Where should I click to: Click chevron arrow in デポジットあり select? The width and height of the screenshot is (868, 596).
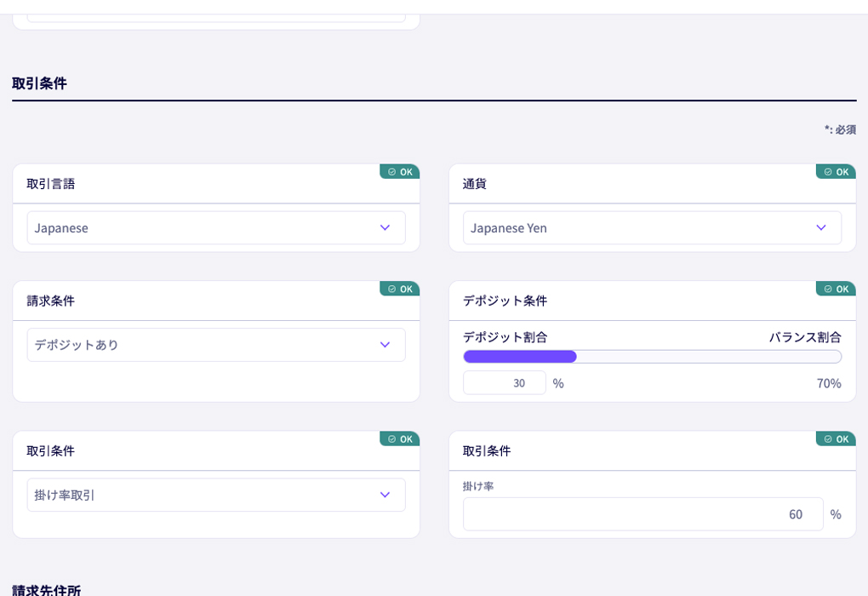[x=385, y=345]
